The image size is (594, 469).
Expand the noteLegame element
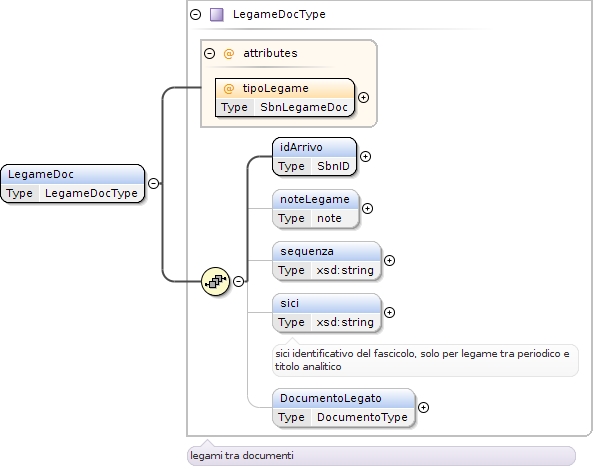(367, 208)
